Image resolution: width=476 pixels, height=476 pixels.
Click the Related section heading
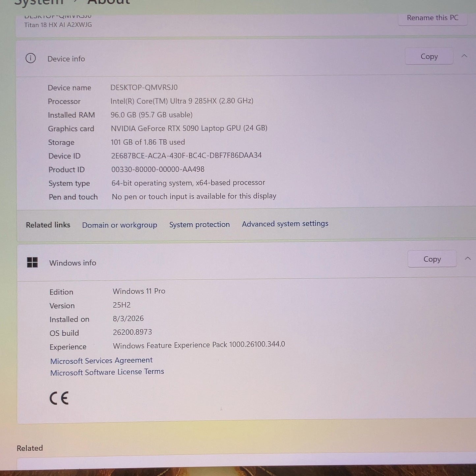click(30, 448)
